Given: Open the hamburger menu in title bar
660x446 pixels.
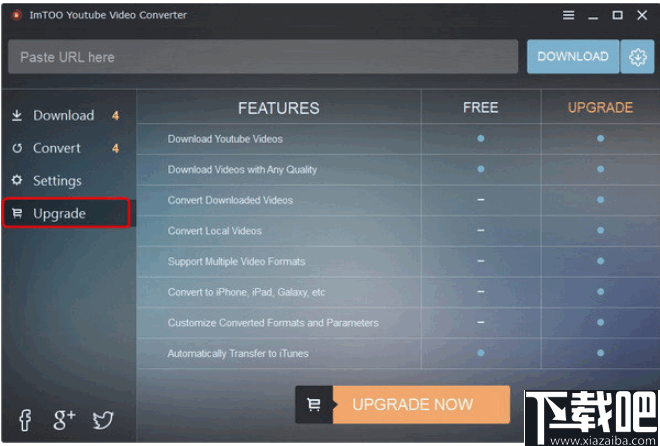Looking at the screenshot, I should (568, 16).
